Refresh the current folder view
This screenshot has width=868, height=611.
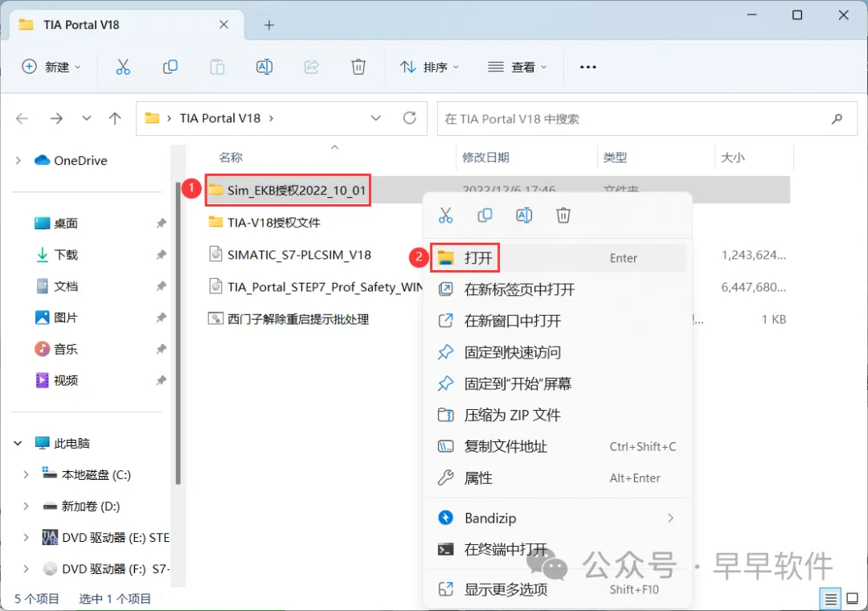point(410,118)
